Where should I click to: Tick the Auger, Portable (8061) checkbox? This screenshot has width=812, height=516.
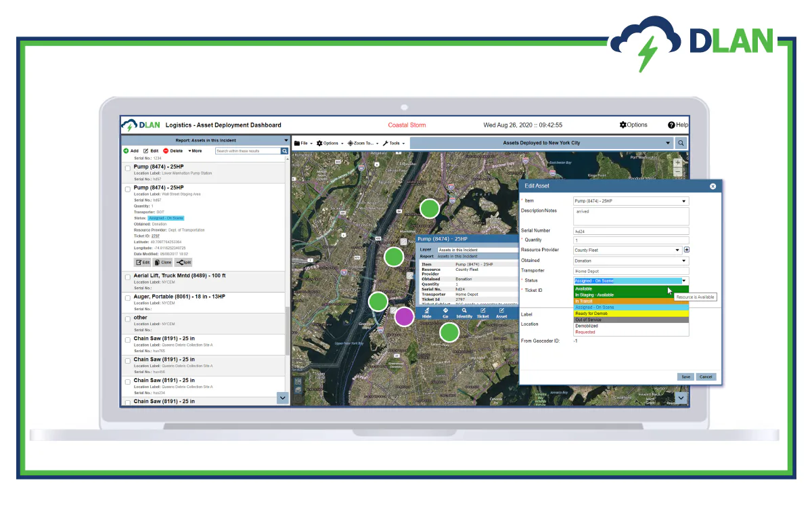coord(128,298)
